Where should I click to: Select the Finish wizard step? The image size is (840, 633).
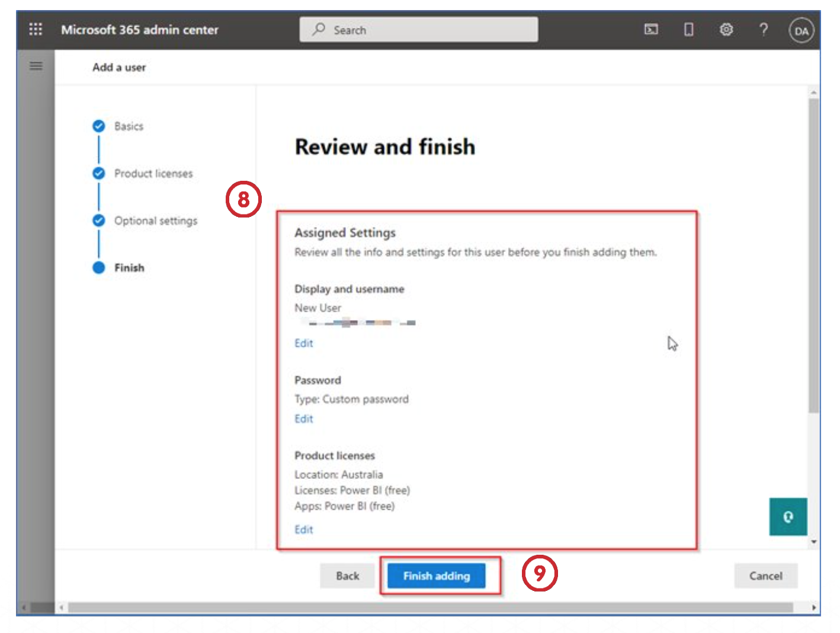pyautogui.click(x=129, y=268)
